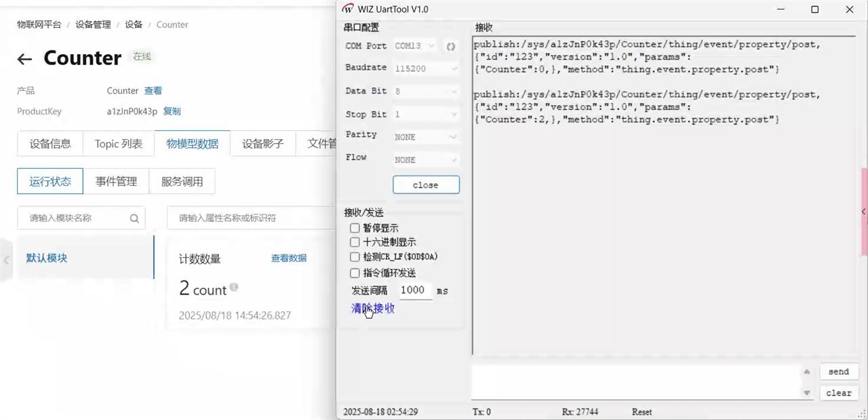Screen dimensions: 868x420
Task: Switch to the Topic 列表 tab
Action: (x=119, y=144)
